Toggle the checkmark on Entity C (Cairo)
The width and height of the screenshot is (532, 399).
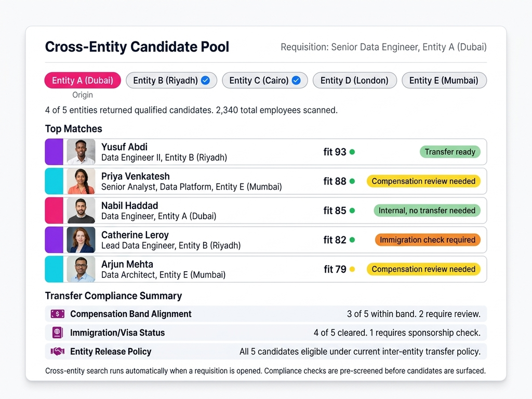pyautogui.click(x=296, y=81)
